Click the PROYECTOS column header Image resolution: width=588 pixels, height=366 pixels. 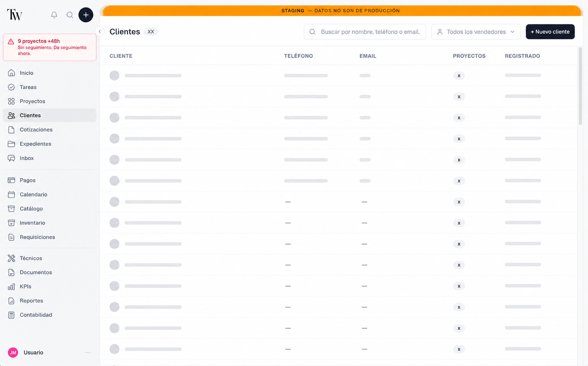click(469, 56)
